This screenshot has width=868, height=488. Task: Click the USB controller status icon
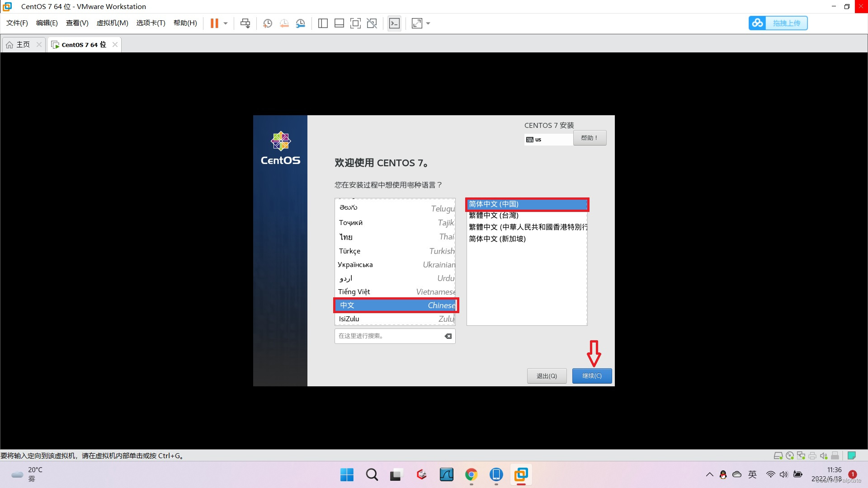coord(835,455)
